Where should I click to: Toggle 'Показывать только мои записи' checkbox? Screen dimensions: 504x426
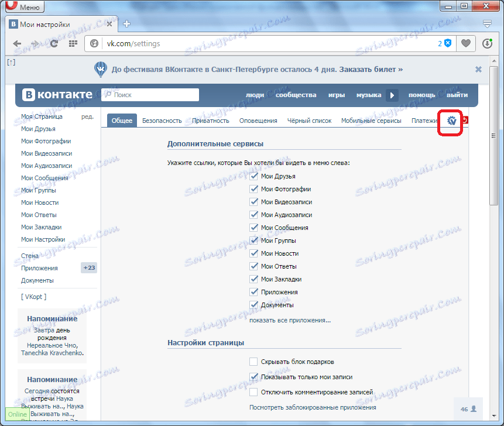tap(253, 377)
